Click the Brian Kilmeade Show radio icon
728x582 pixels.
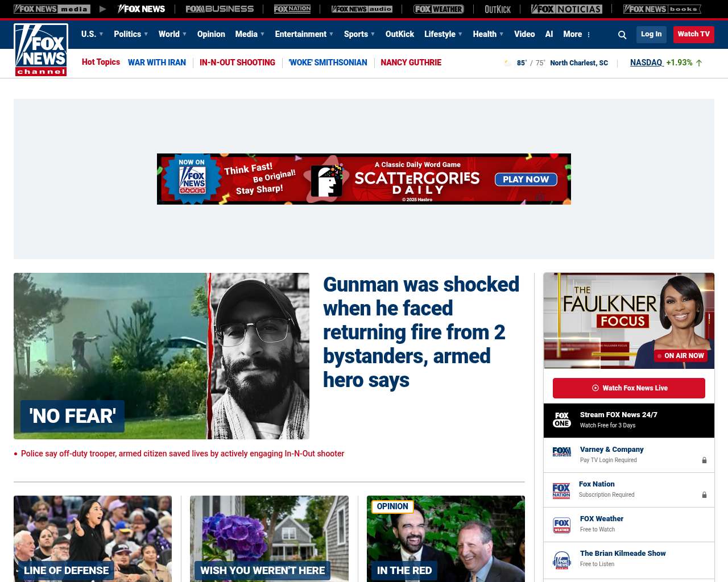562,560
